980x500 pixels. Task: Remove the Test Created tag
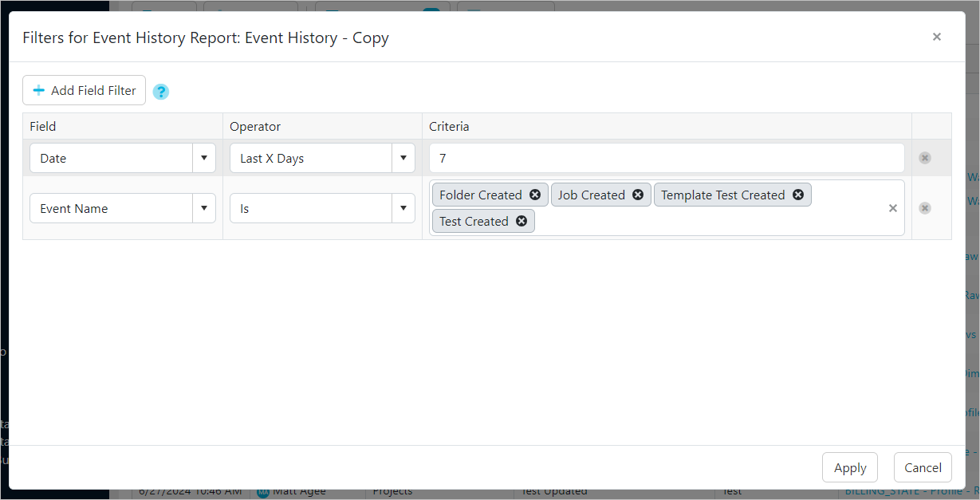click(521, 221)
